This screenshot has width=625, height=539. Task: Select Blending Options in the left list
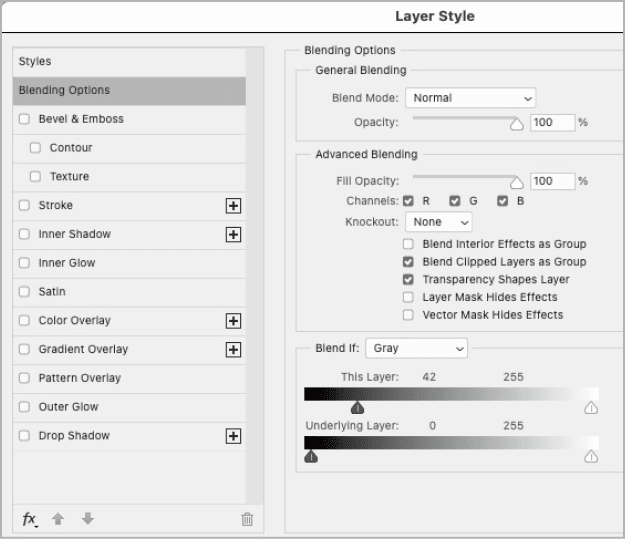(129, 91)
